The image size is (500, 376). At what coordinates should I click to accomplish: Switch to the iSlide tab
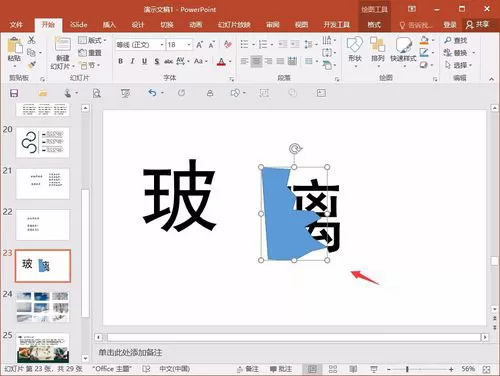point(79,24)
